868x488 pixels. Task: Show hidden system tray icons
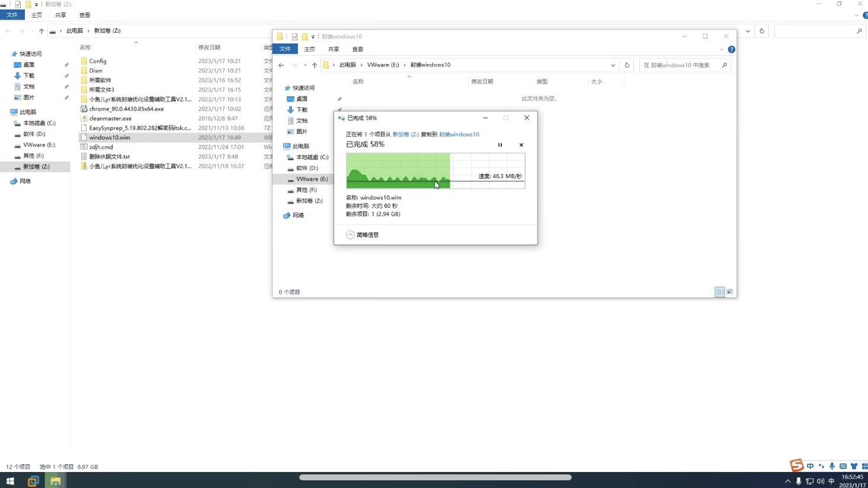pyautogui.click(x=787, y=481)
